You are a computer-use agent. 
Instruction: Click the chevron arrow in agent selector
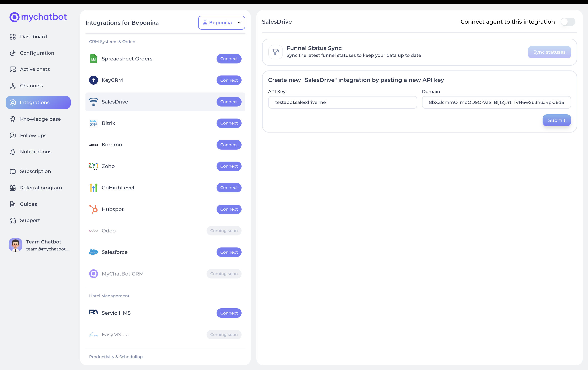point(239,23)
